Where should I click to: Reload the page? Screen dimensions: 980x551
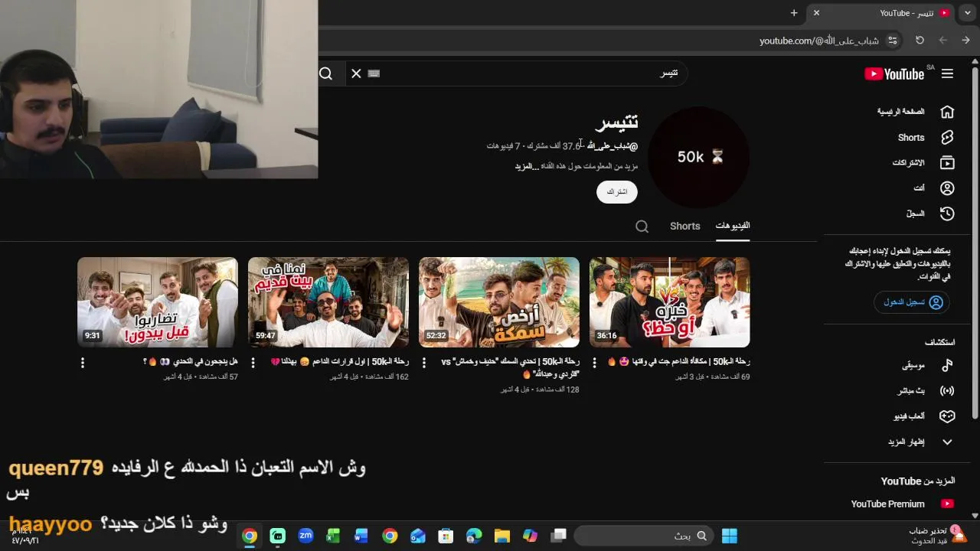[920, 41]
